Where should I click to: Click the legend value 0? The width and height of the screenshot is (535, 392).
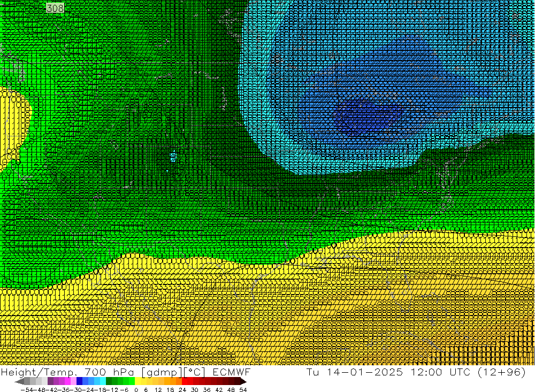pos(136,390)
